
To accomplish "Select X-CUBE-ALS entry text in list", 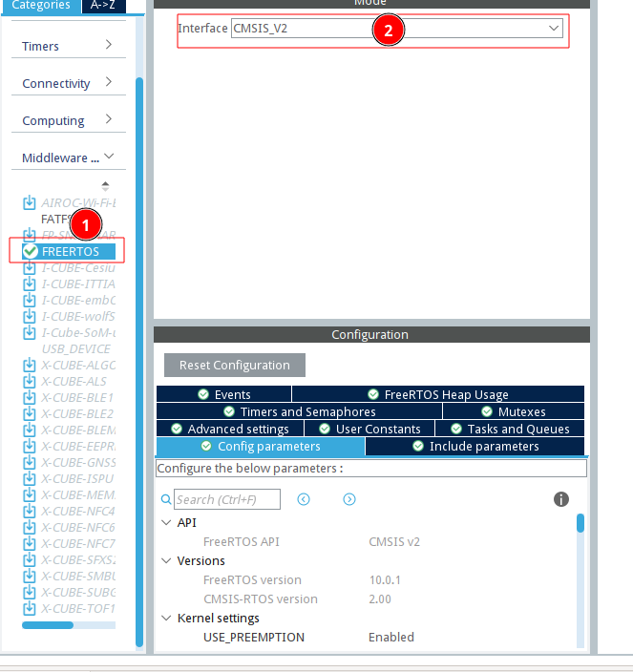I will click(74, 382).
